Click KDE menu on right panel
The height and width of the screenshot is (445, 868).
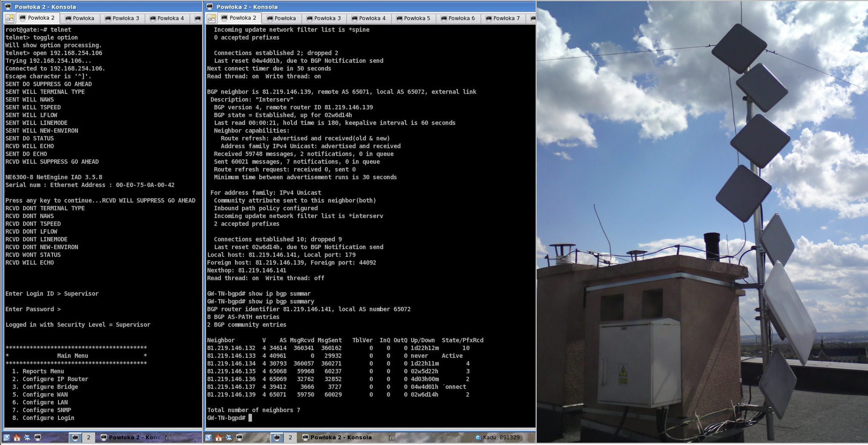point(208,438)
